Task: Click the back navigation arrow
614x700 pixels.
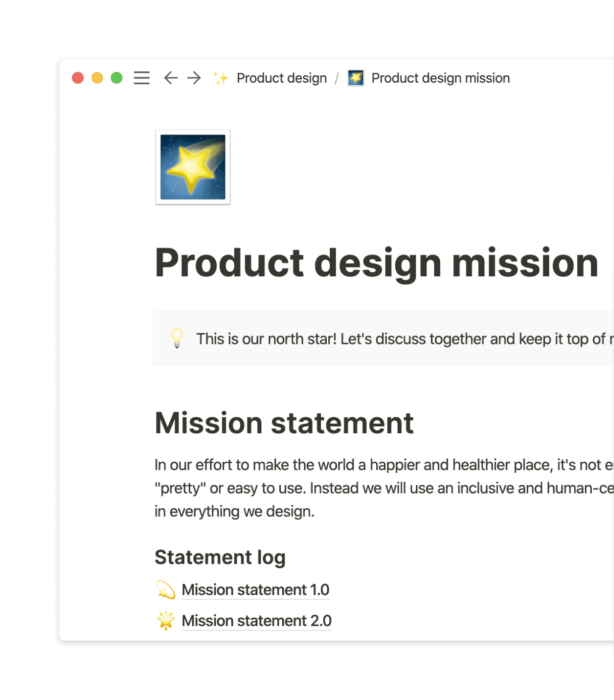Action: pos(170,78)
